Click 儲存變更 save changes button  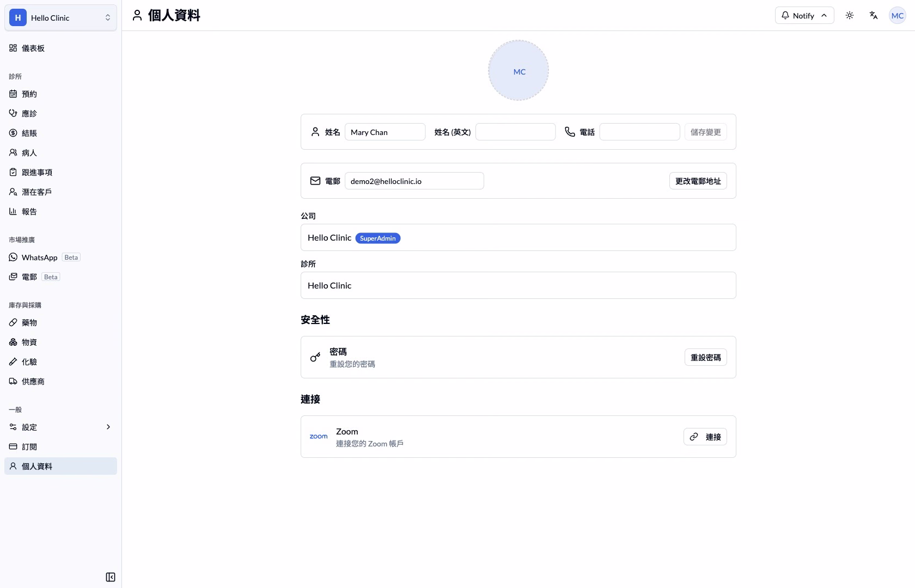[x=705, y=132]
